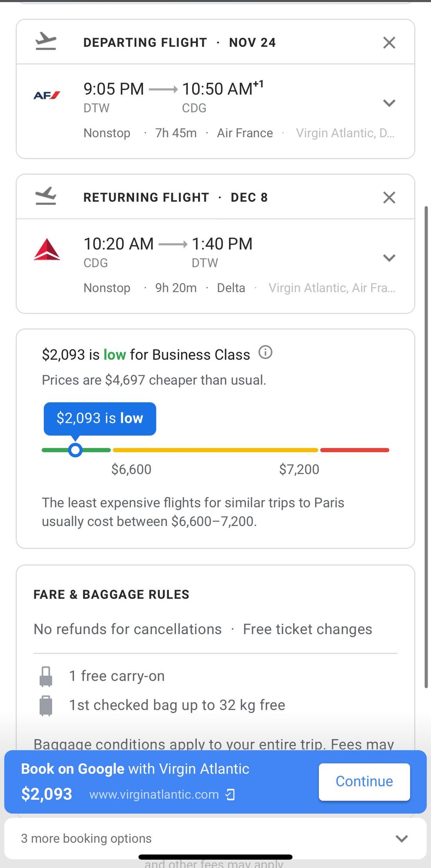431x868 pixels.
Task: Tap the Air France airline logo
Action: 47,95
